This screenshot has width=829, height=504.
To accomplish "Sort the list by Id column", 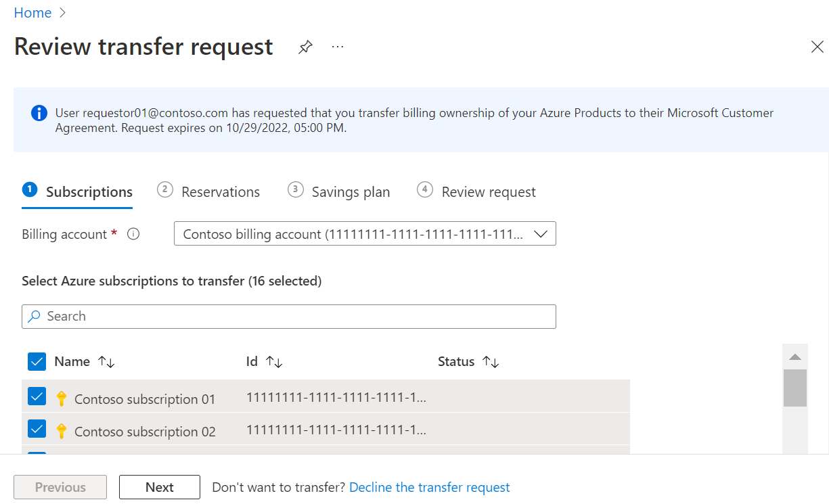I will [x=274, y=362].
